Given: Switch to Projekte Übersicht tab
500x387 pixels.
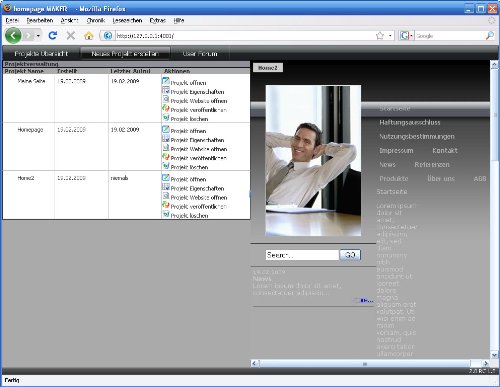Looking at the screenshot, I should point(41,54).
